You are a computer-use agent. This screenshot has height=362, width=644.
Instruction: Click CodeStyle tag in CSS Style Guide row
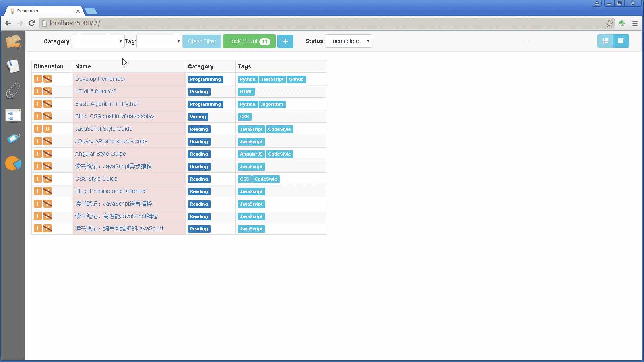(x=266, y=179)
